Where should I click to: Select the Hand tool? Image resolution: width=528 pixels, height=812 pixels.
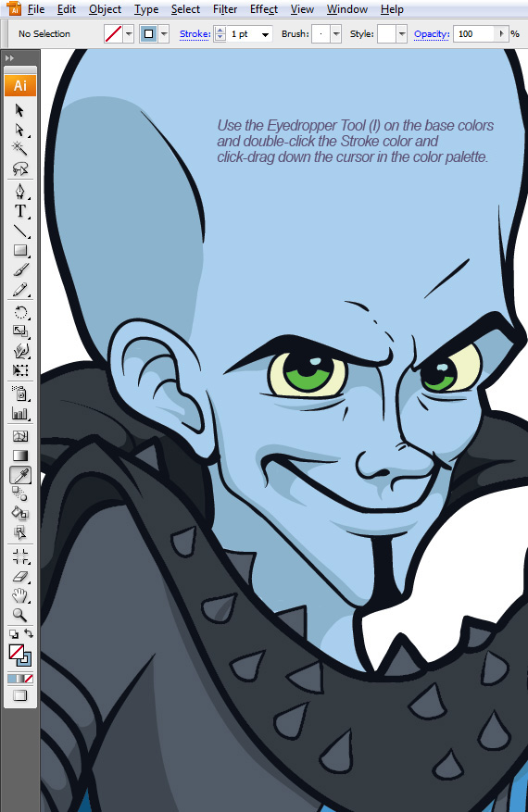[19, 595]
